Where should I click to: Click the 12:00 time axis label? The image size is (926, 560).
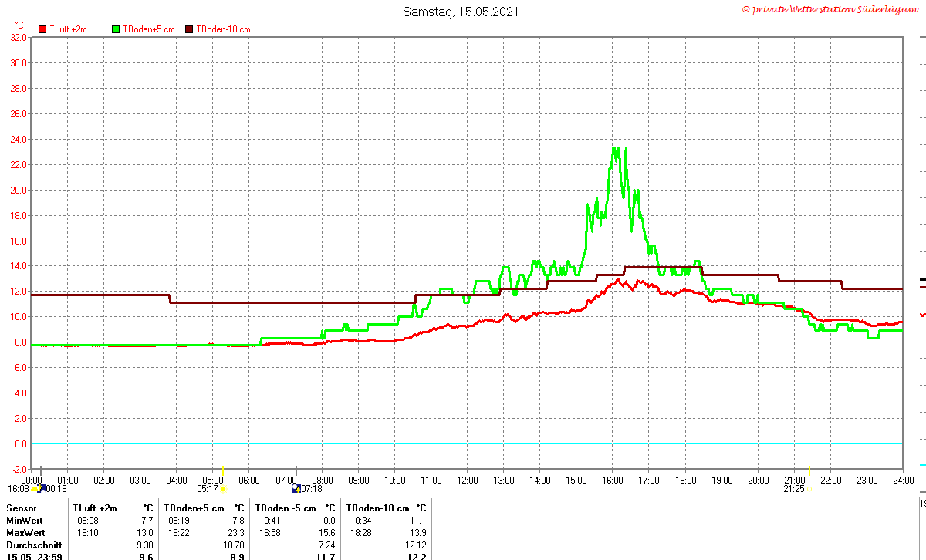(467, 481)
